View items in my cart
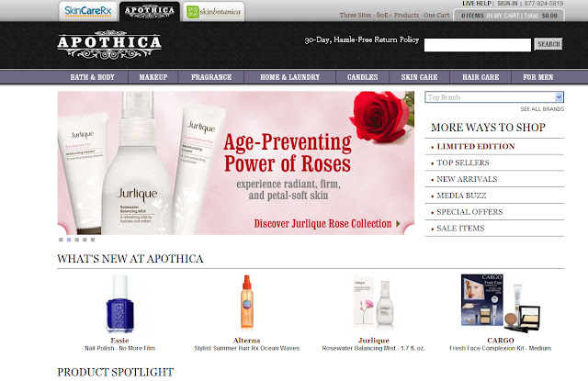 (509, 16)
